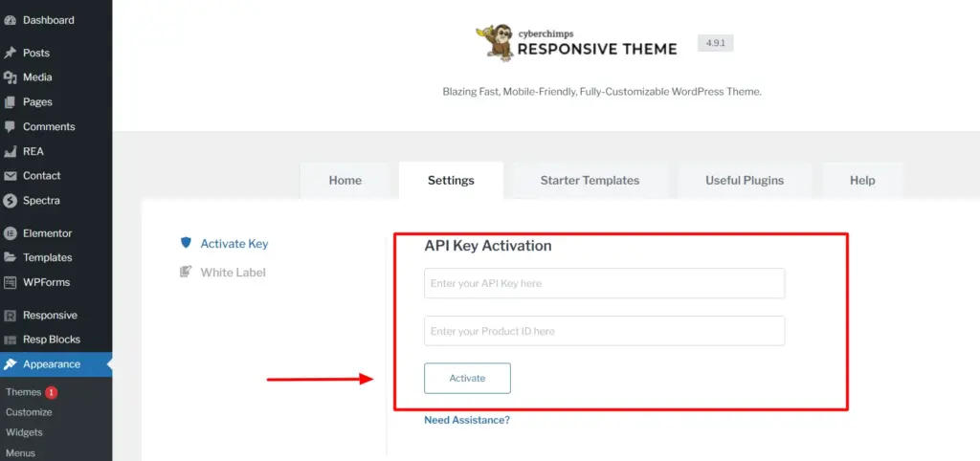
Task: Click the Resp Blocks icon
Action: pos(10,340)
